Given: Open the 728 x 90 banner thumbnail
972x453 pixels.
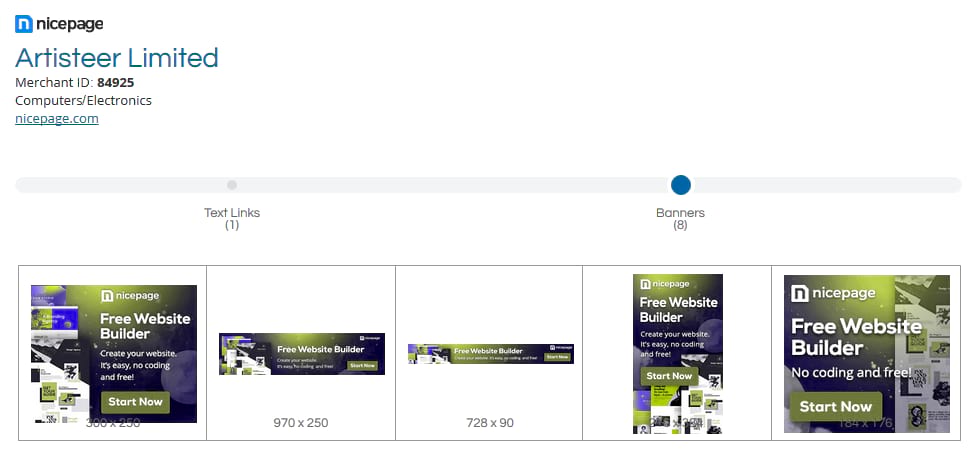Looking at the screenshot, I should tap(490, 353).
